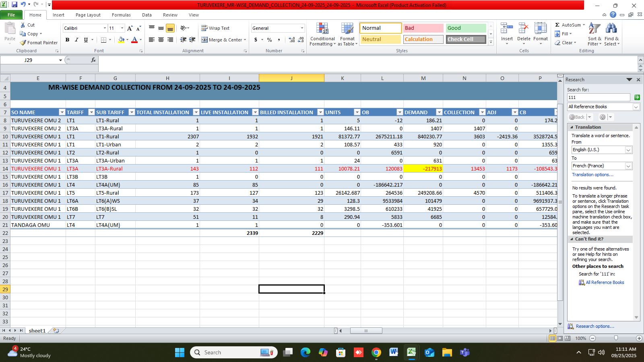Toggle Wrap Text on selected cell

coord(215,28)
